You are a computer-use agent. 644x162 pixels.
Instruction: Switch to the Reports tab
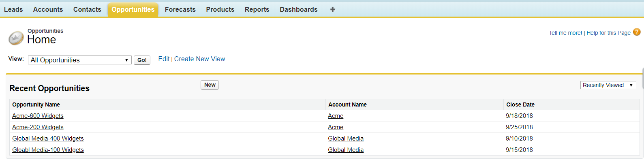[257, 9]
